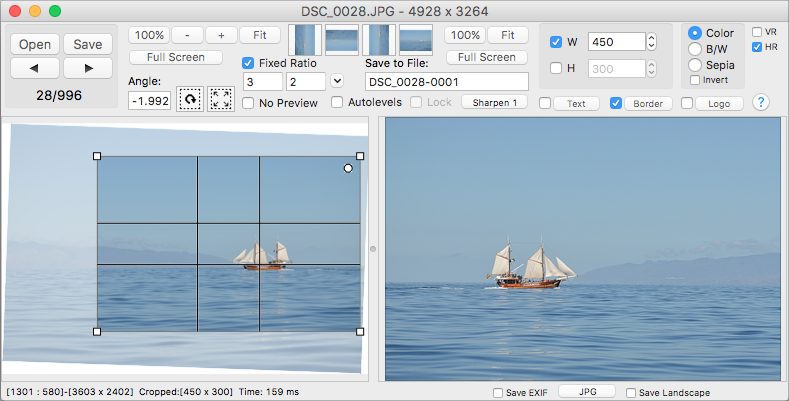789x401 pixels.
Task: Select second orientation thumbnail preview
Action: point(342,40)
